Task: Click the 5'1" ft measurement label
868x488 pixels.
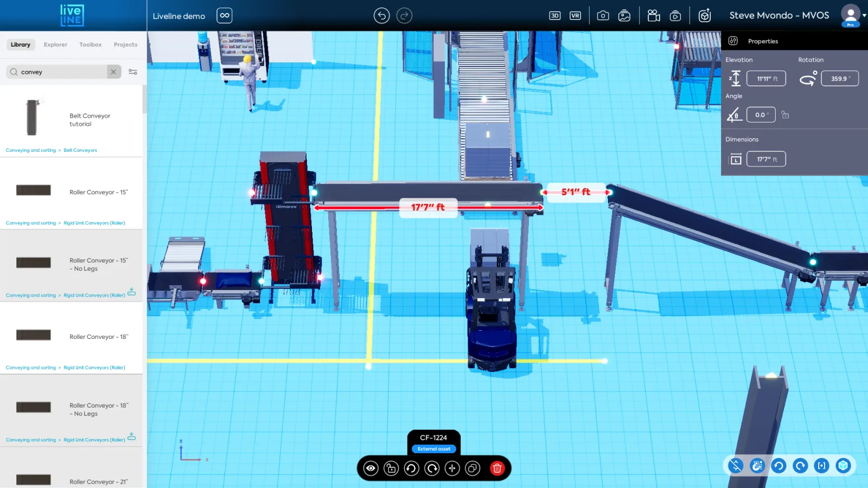Action: click(x=576, y=192)
